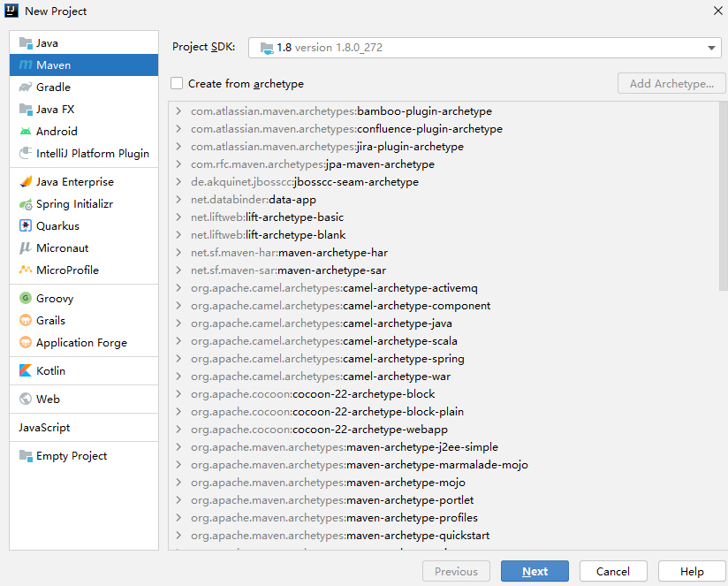
Task: Enable the Create from archetype checkbox
Action: [178, 84]
